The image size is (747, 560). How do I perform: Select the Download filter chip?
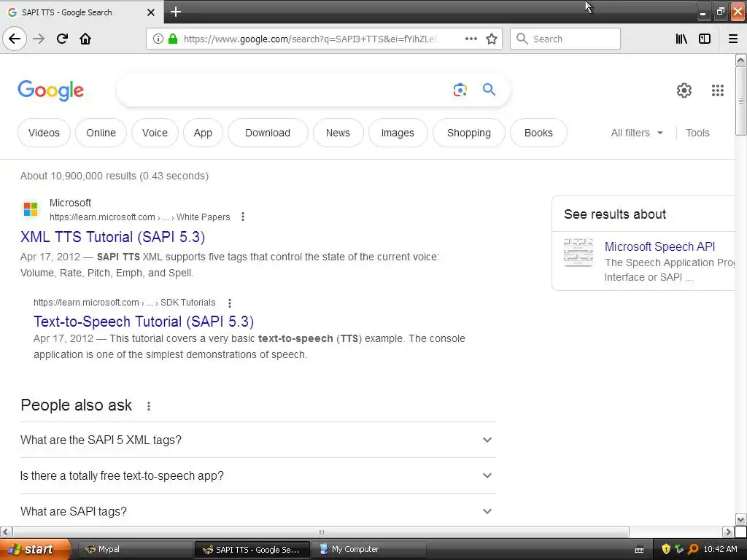click(268, 133)
